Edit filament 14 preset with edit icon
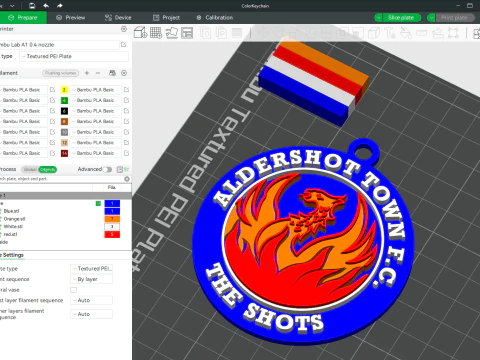Viewport: 480px width, 360px height. pyautogui.click(x=126, y=153)
